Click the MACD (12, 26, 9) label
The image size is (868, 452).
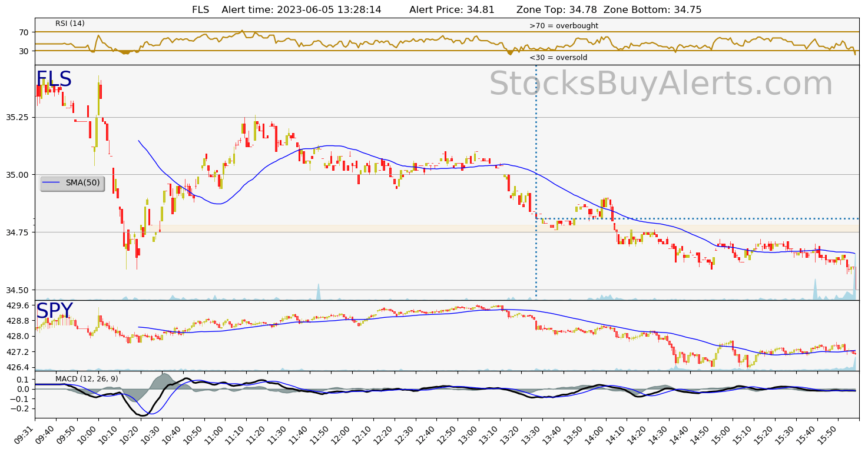(x=87, y=378)
